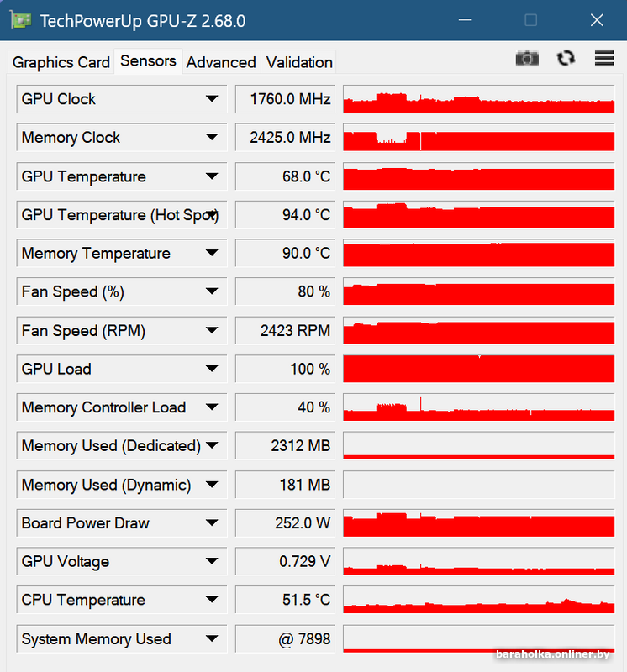Screen dimensions: 627x672
Task: Click the refresh sensors icon
Action: 566,58
